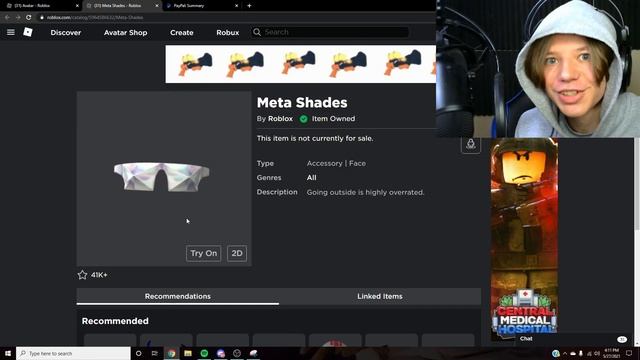This screenshot has height=360, width=640.
Task: Click the Windows taskbar search box
Action: 73,353
